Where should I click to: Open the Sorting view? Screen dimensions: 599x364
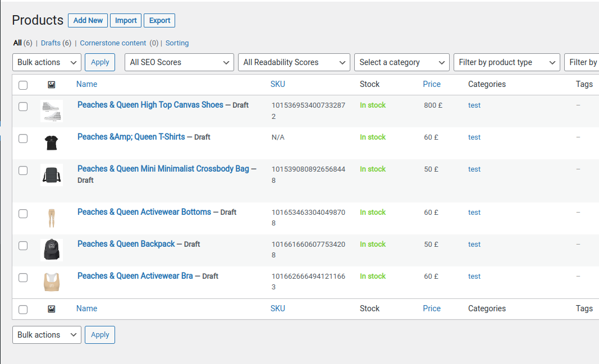[177, 43]
